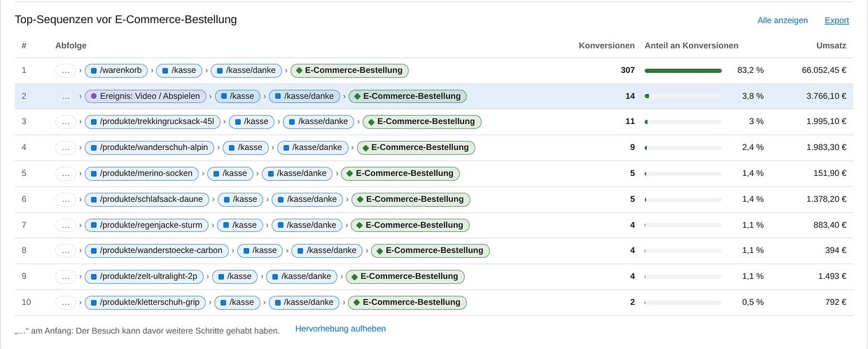Expand the ellipsis chip in the /warenkorb row
The image size is (868, 349).
pyautogui.click(x=66, y=70)
